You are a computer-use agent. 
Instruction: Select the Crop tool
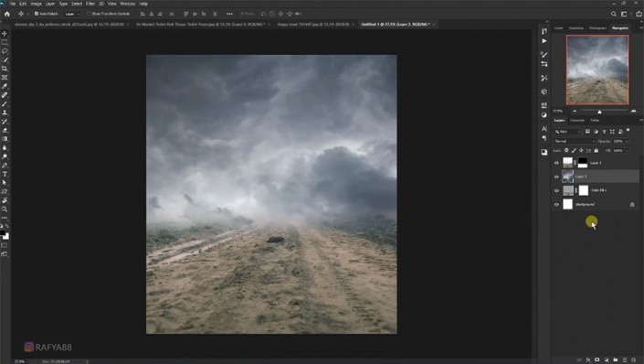(x=5, y=69)
